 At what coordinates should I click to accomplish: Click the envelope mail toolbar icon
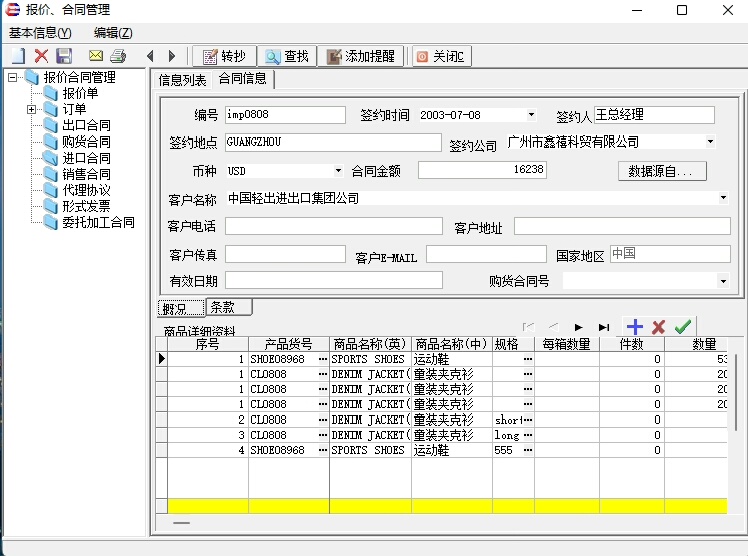tap(96, 56)
